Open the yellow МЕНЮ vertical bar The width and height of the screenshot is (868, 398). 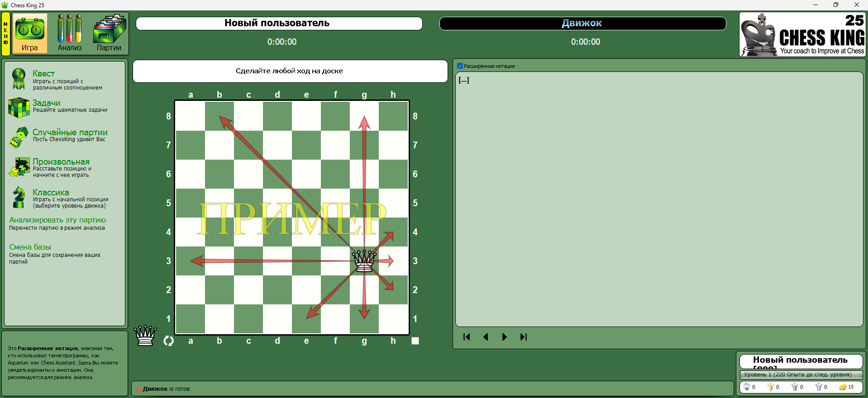coord(6,34)
